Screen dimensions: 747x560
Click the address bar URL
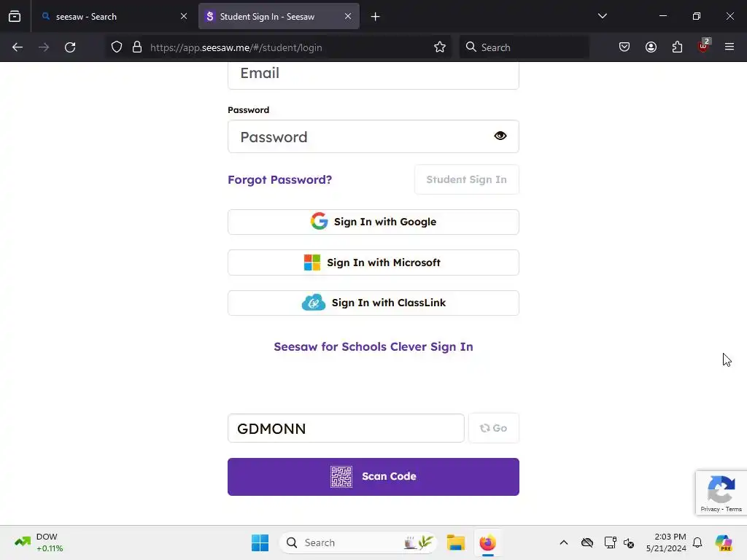pyautogui.click(x=236, y=47)
